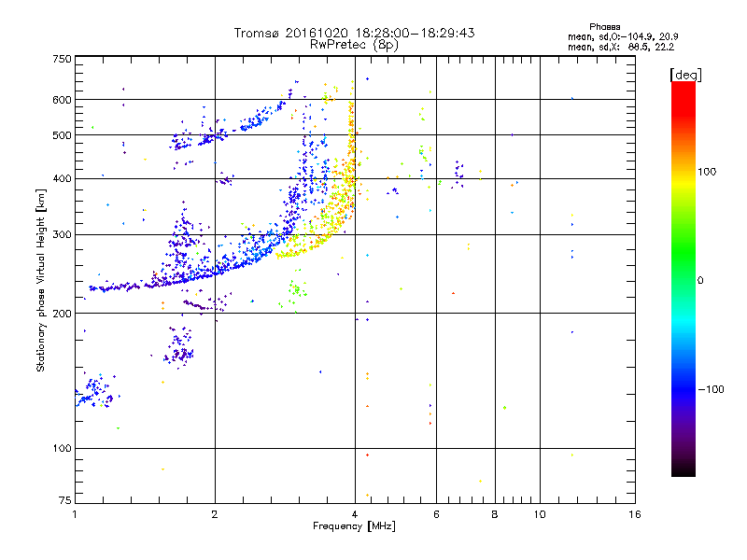Click the y-axis tick label '100'
747x560 pixels.
coord(63,449)
